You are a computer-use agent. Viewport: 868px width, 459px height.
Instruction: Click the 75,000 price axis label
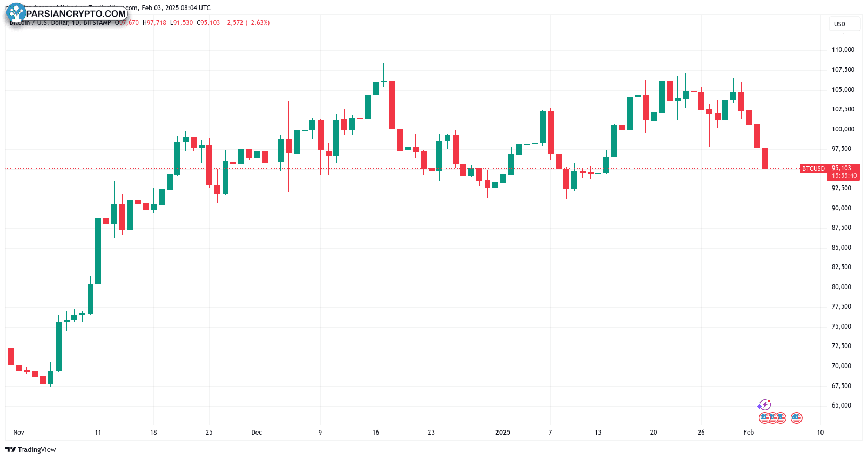click(842, 327)
